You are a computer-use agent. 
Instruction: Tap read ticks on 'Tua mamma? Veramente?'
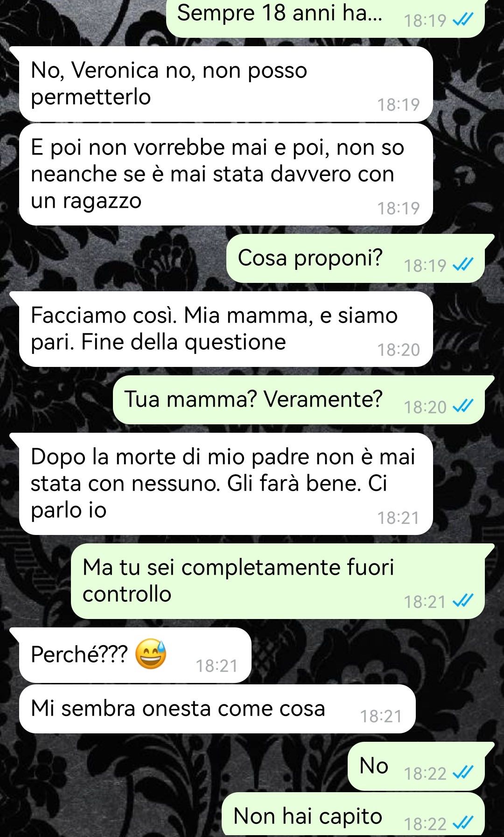(463, 406)
